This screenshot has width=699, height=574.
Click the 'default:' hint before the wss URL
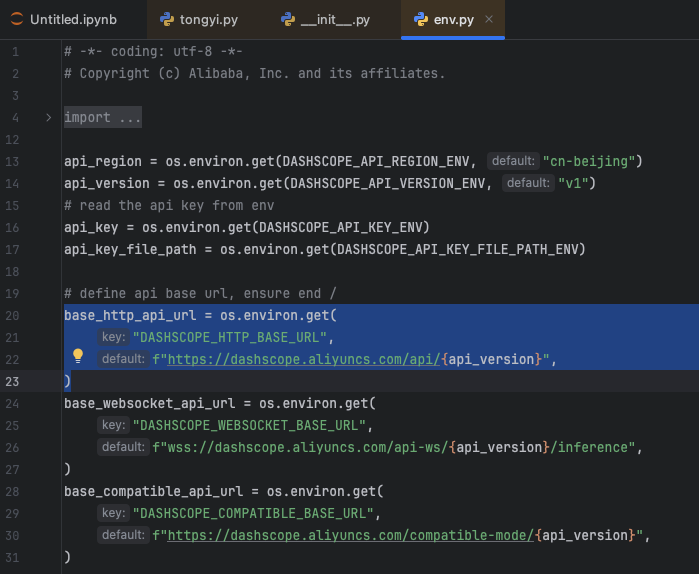click(x=123, y=447)
